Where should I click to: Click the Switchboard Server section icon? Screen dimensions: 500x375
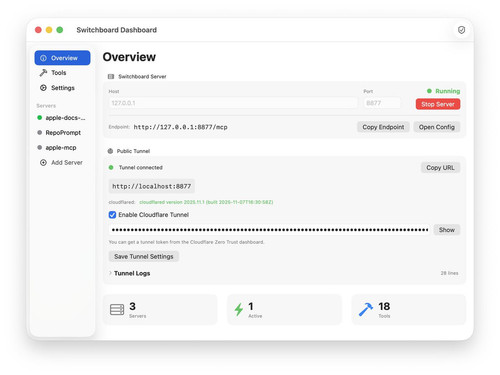(111, 77)
